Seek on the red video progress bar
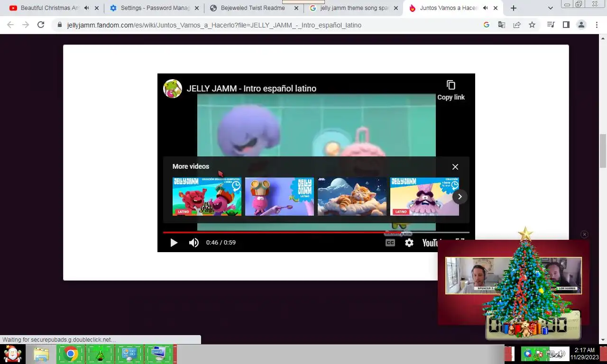The height and width of the screenshot is (364, 607). point(316,232)
